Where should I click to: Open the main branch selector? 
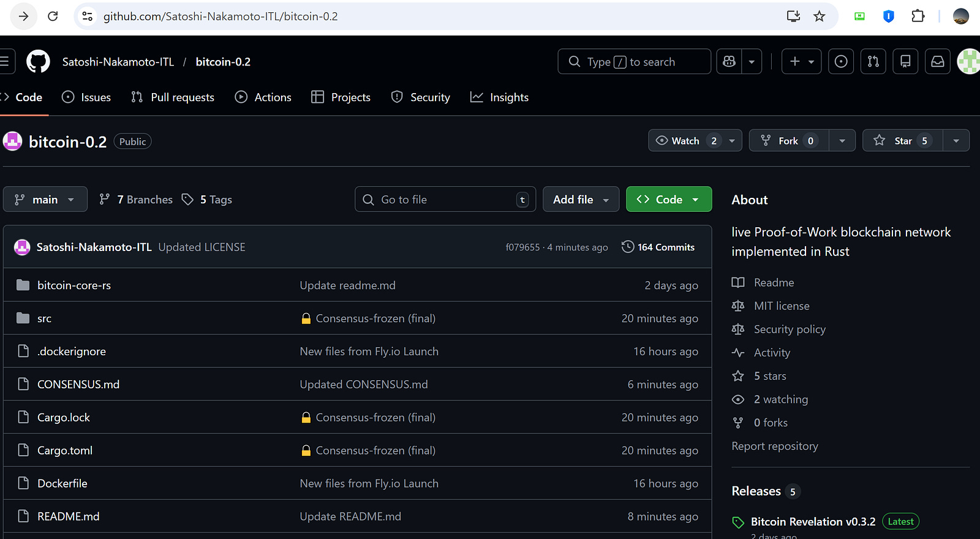45,200
